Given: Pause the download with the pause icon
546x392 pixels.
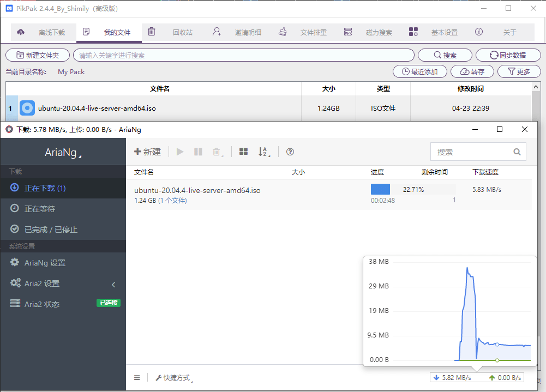Looking at the screenshot, I should (x=198, y=152).
